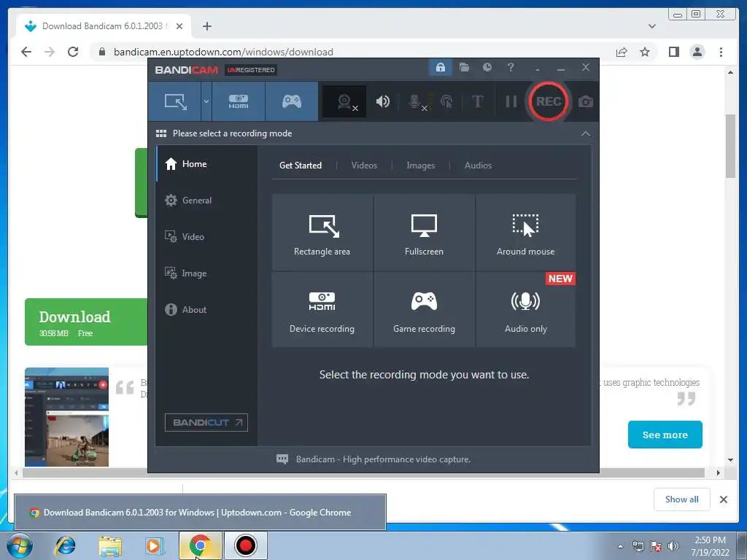This screenshot has width=747, height=560.
Task: Click the Bandicam record icon on taskbar
Action: (245, 545)
